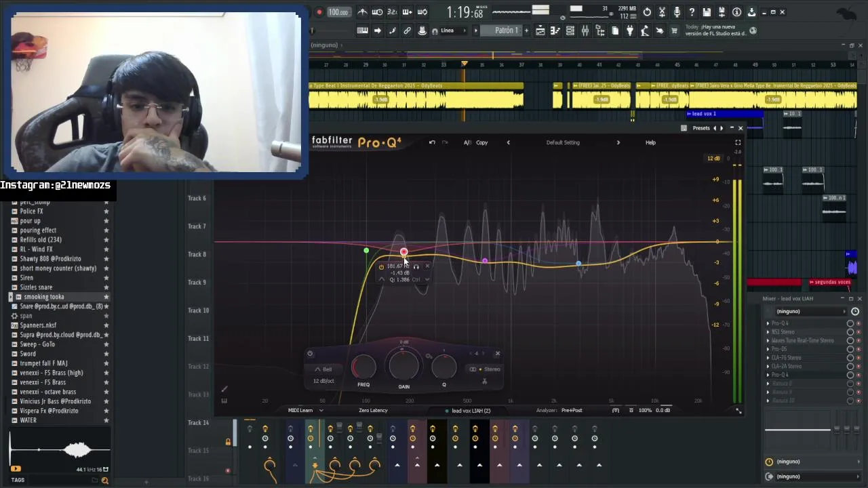
Task: Toggle the CLA-2A Stereo slot enable
Action: [850, 367]
